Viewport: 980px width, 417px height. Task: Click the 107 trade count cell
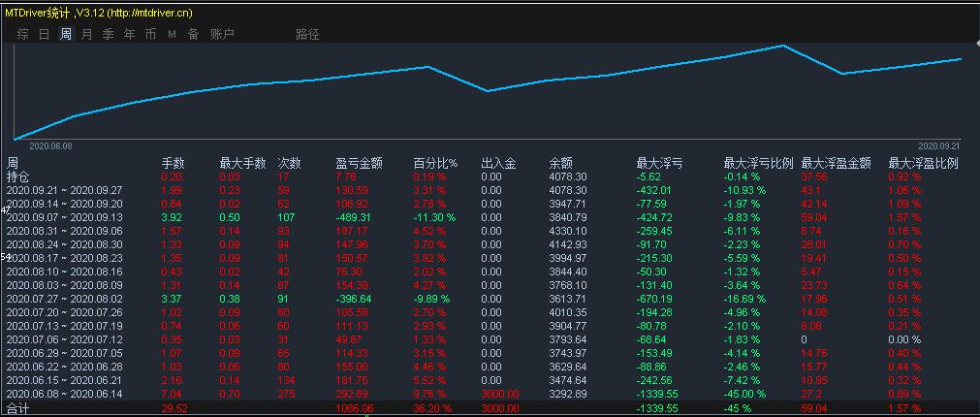[286, 217]
